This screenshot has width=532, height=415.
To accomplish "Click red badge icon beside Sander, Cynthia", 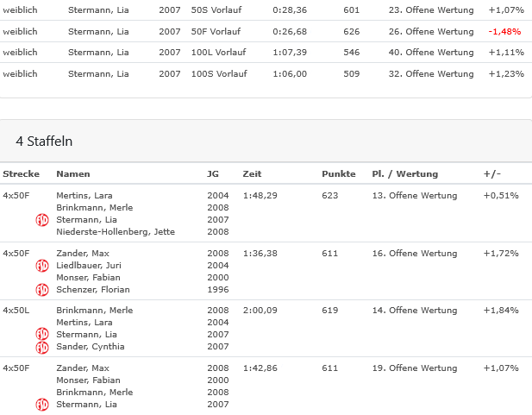I will 41,347.
